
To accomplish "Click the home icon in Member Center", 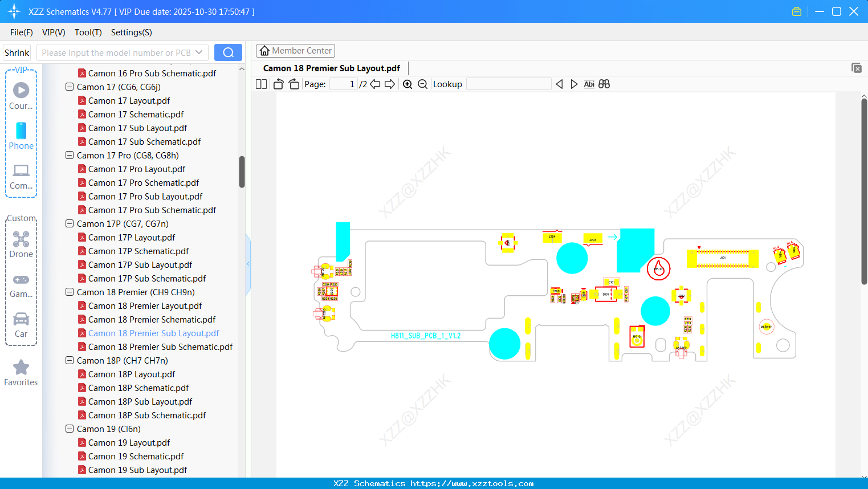I will coord(264,51).
